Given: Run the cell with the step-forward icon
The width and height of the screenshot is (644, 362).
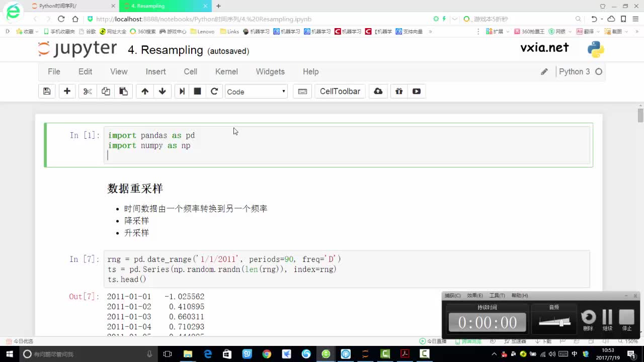Looking at the screenshot, I should [x=182, y=92].
